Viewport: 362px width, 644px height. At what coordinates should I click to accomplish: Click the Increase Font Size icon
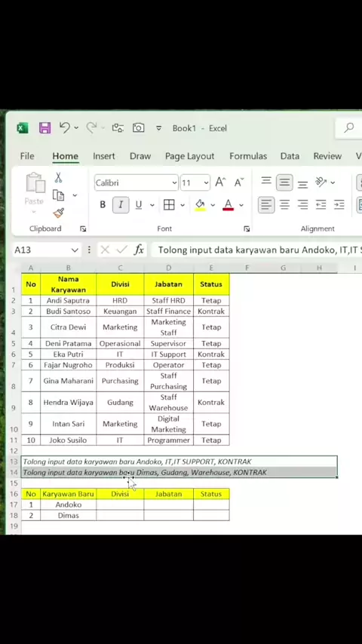point(221,182)
